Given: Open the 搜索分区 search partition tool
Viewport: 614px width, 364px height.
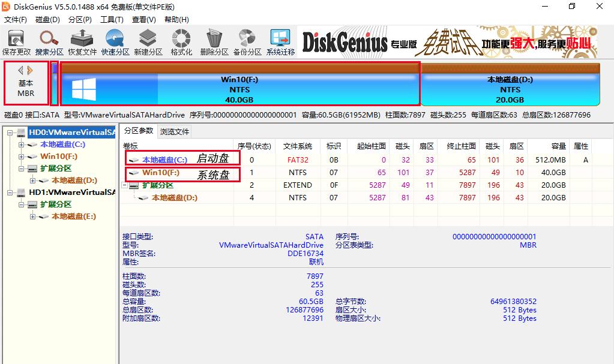Looking at the screenshot, I should tap(49, 42).
